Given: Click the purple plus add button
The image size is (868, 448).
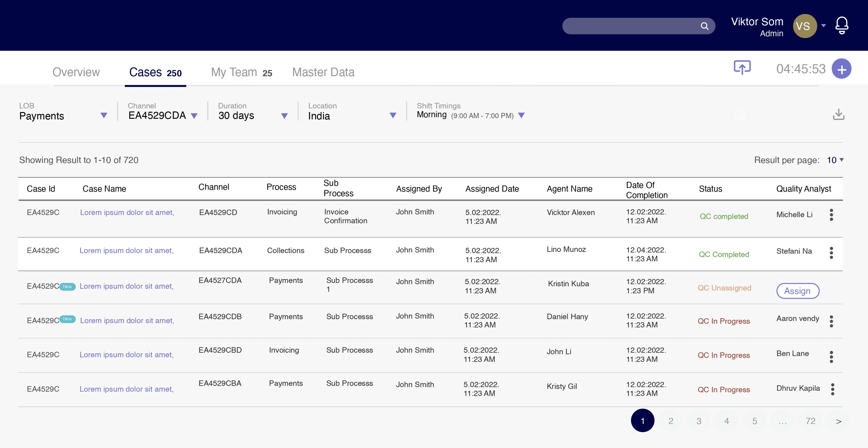Looking at the screenshot, I should click(x=841, y=69).
